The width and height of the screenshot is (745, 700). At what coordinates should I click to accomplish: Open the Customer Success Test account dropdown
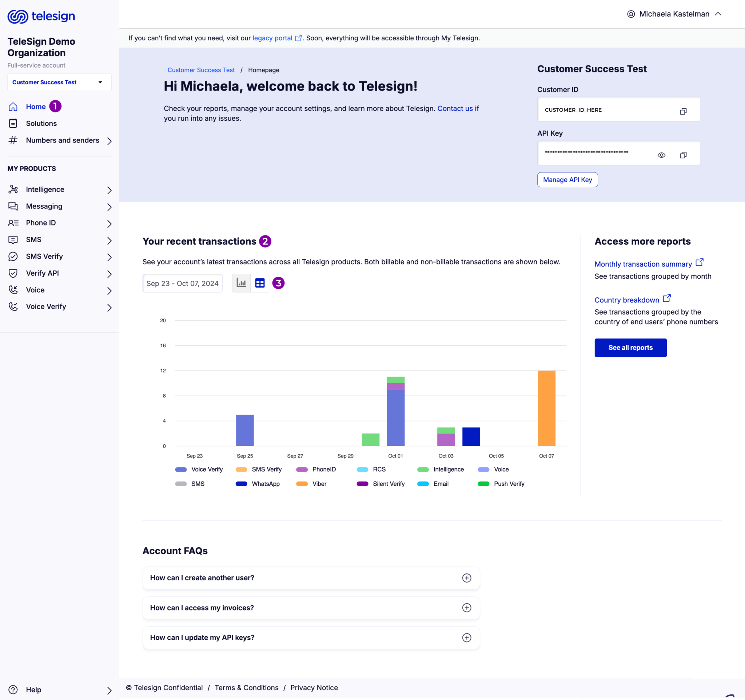pos(59,83)
